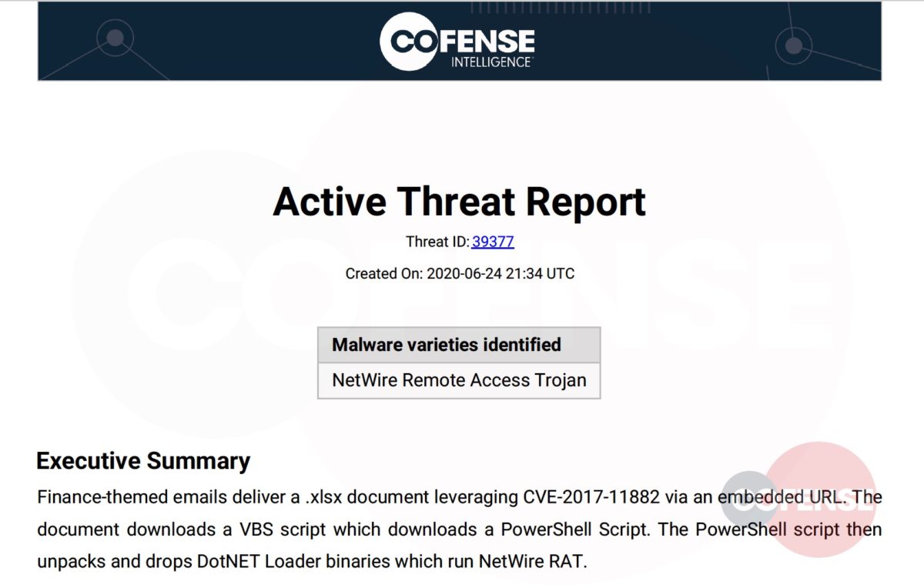The height and width of the screenshot is (588, 924).
Task: Click the left node circle in header banner
Action: click(115, 38)
